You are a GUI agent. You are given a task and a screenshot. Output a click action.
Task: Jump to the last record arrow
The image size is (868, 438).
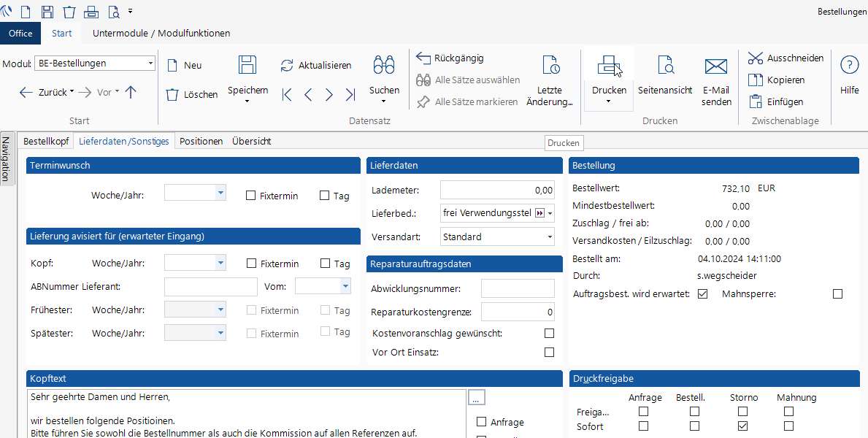tap(350, 94)
